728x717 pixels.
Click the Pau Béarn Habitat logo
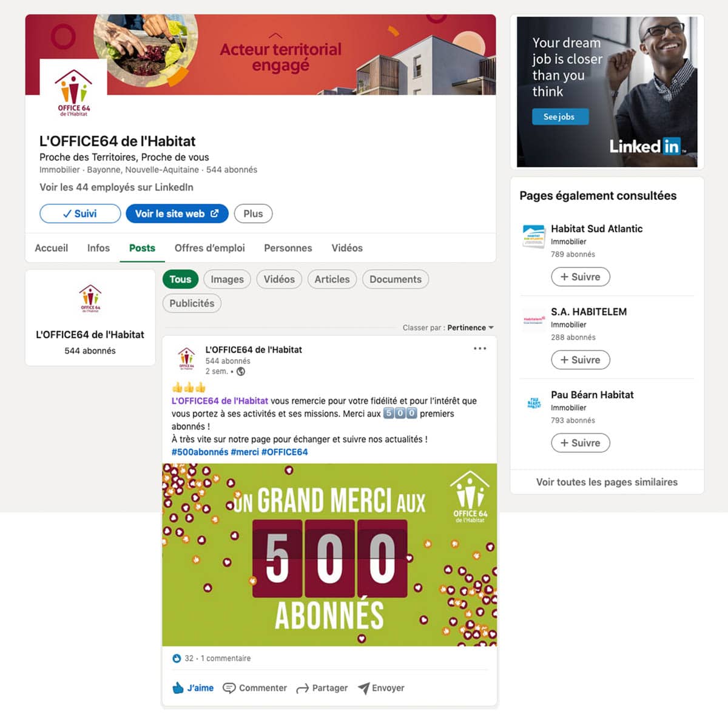tap(534, 402)
